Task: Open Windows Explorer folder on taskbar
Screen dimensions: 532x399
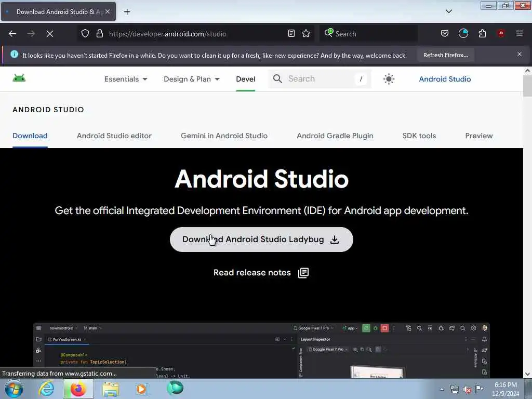Action: (111, 390)
